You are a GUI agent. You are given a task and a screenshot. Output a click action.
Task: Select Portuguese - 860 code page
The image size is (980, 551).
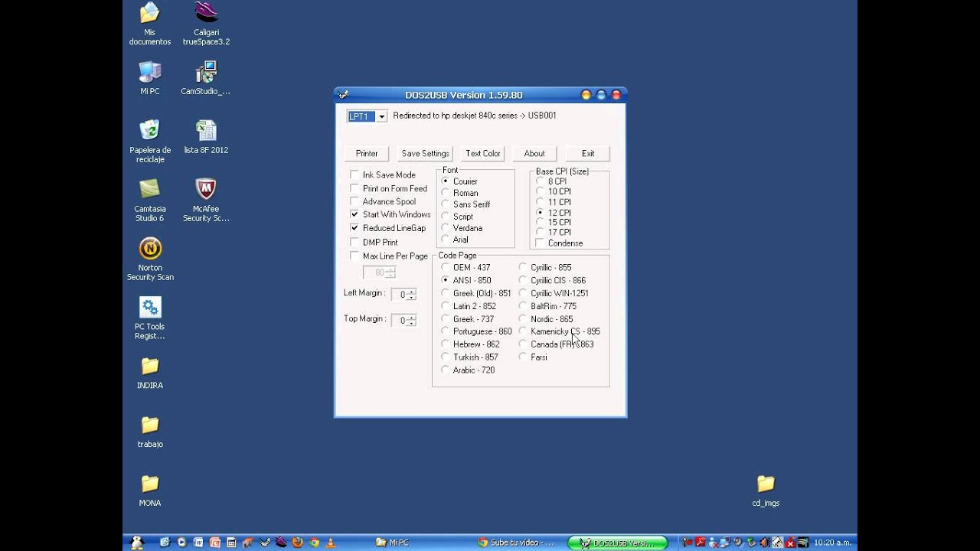point(446,331)
